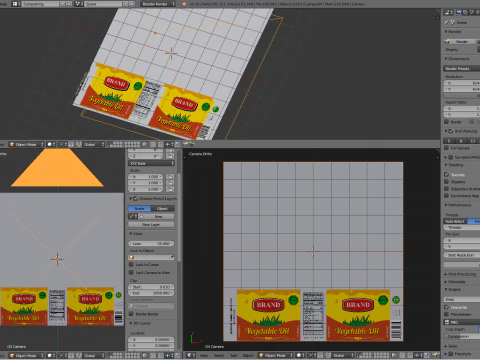This screenshot has width=480, height=360.
Task: Toggle lock icon beside Scale X
Action: 170,176
